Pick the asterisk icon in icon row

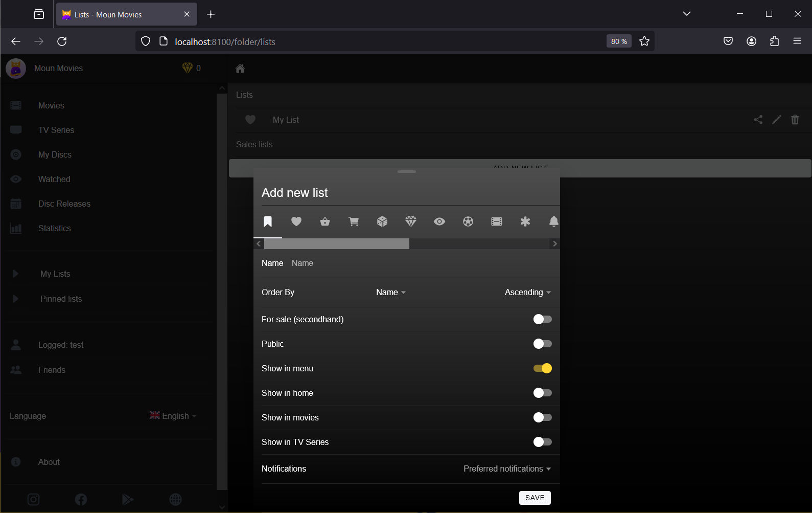(525, 221)
